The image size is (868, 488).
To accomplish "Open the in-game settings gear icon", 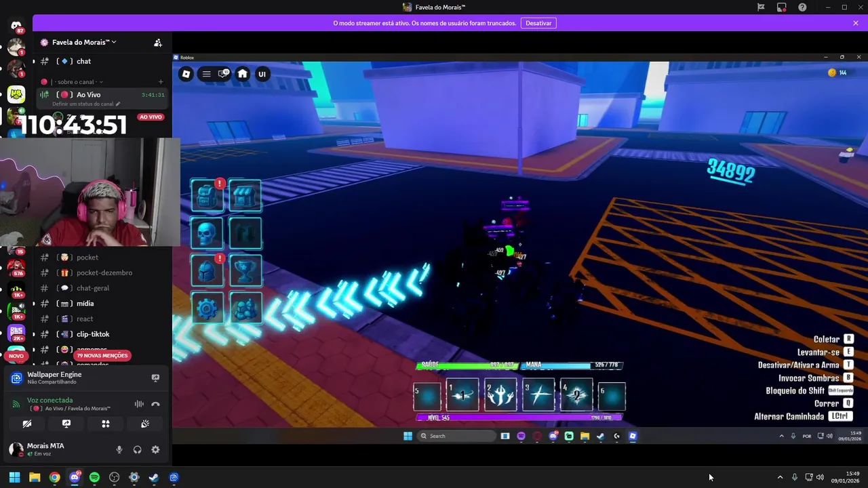I will (207, 308).
